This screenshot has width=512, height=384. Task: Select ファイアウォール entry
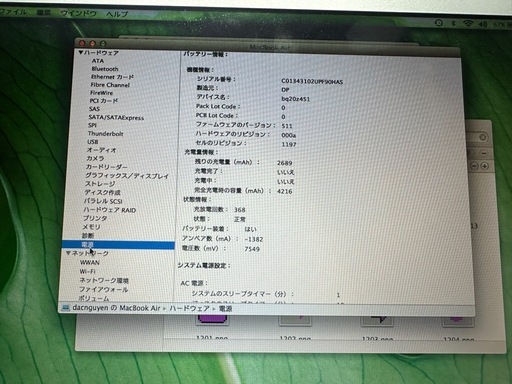(103, 289)
